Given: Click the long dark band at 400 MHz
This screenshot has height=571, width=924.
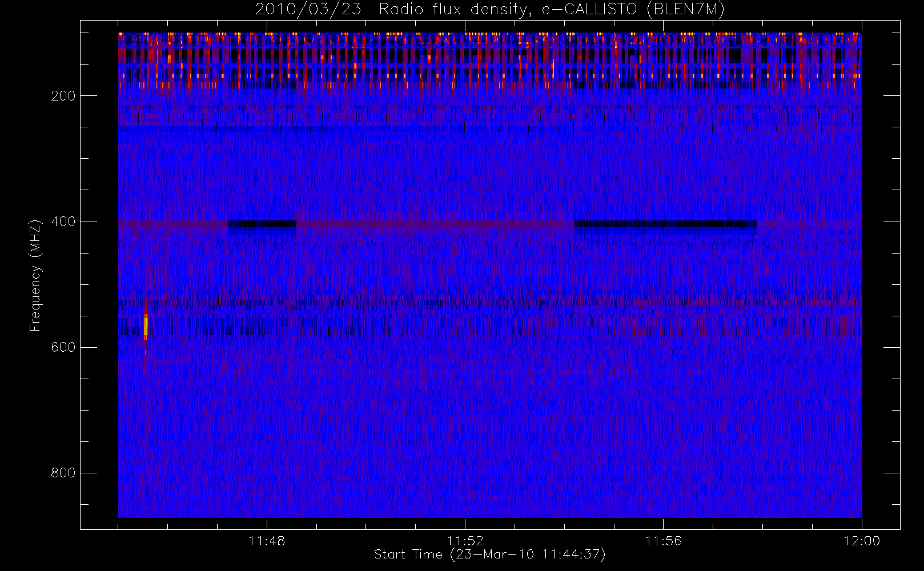Looking at the screenshot, I should pos(666,224).
